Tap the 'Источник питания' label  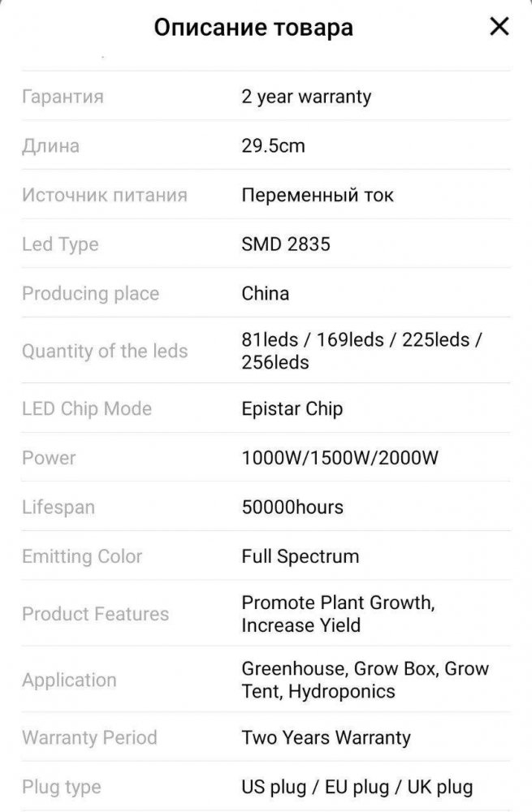coord(105,195)
